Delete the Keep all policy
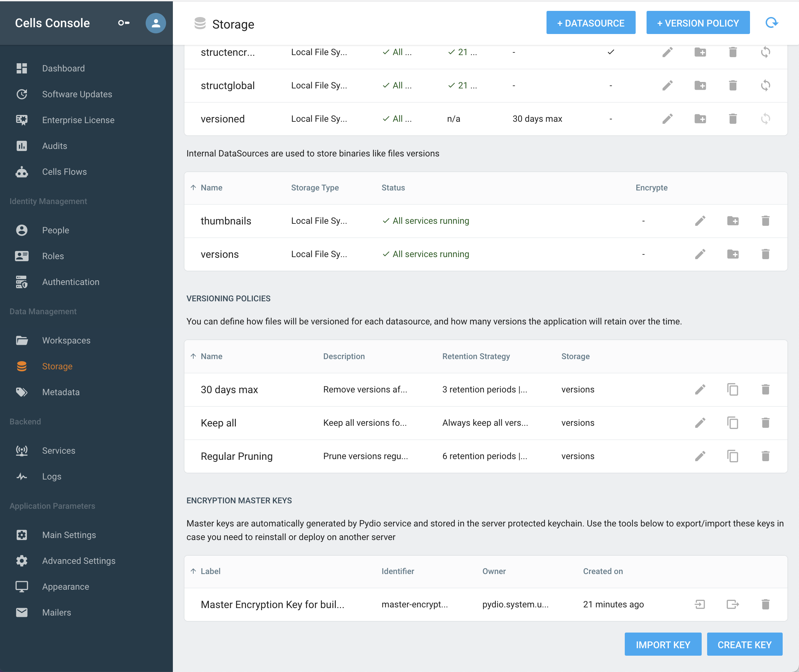The width and height of the screenshot is (799, 672). [765, 423]
